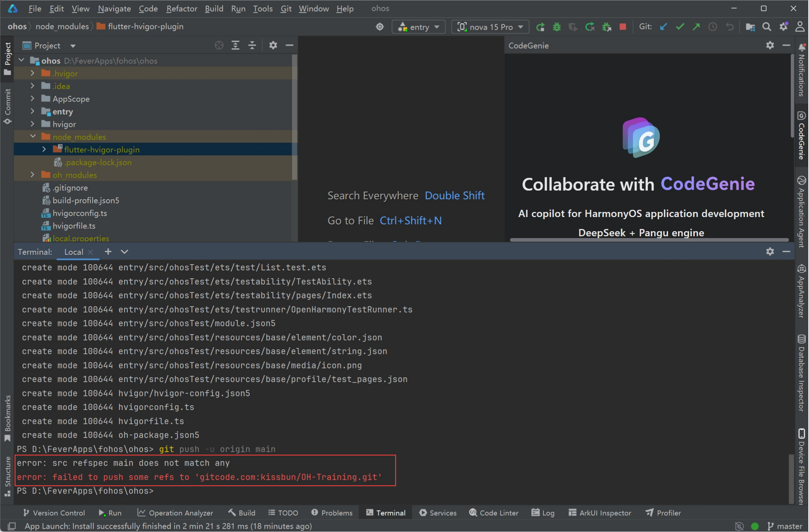
Task: Click the red Stop button in toolbar
Action: [623, 27]
